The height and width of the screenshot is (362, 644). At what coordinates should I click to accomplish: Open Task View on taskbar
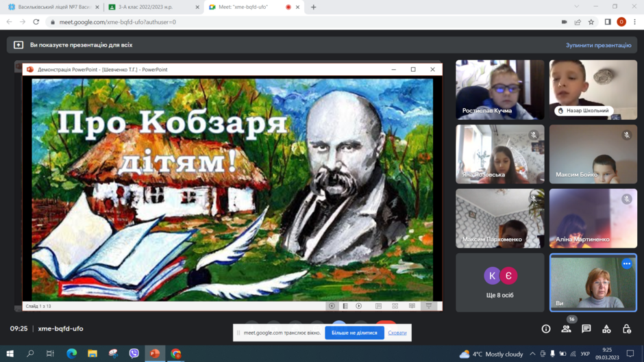point(50,353)
